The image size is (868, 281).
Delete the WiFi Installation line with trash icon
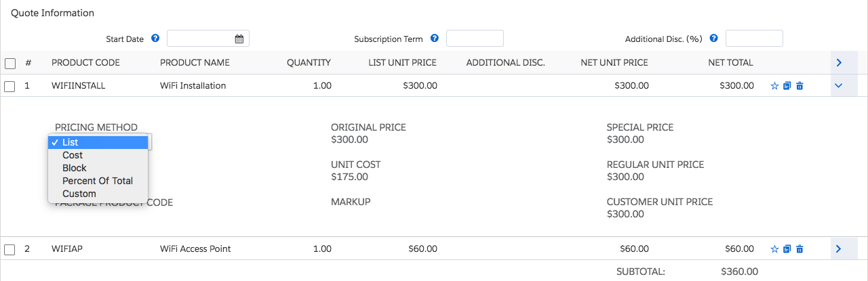tap(800, 86)
